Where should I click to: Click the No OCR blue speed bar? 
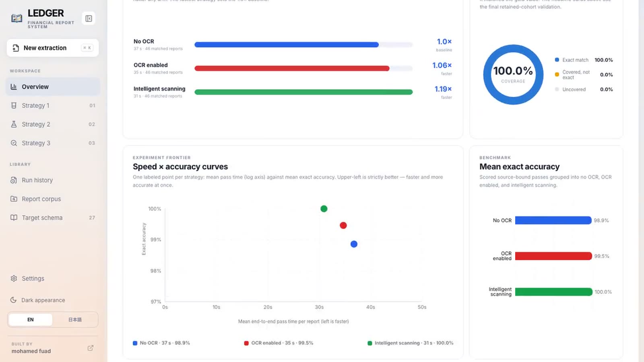[x=287, y=45]
